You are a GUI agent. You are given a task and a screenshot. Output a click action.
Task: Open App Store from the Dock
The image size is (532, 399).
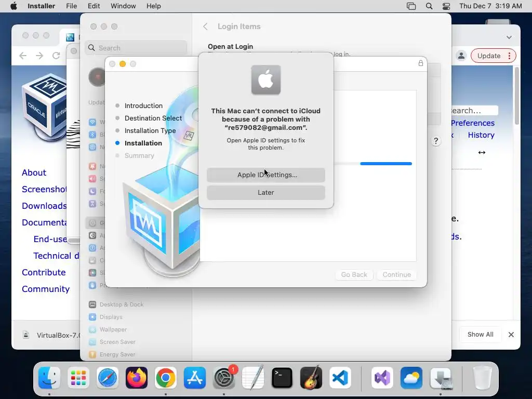[x=195, y=378]
